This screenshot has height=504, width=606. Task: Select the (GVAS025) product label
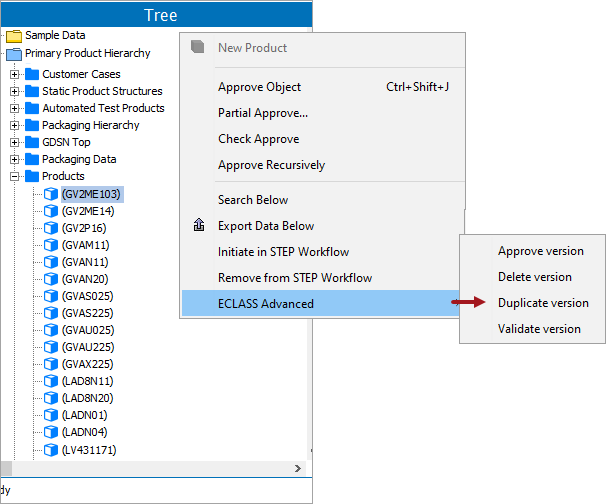pyautogui.click(x=88, y=296)
